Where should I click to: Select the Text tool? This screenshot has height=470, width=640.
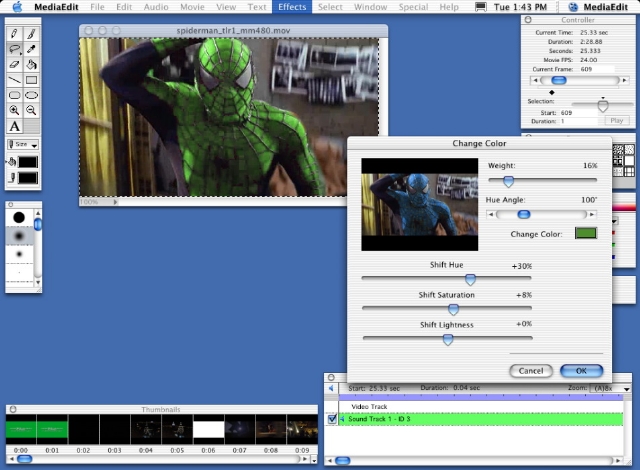(x=14, y=126)
